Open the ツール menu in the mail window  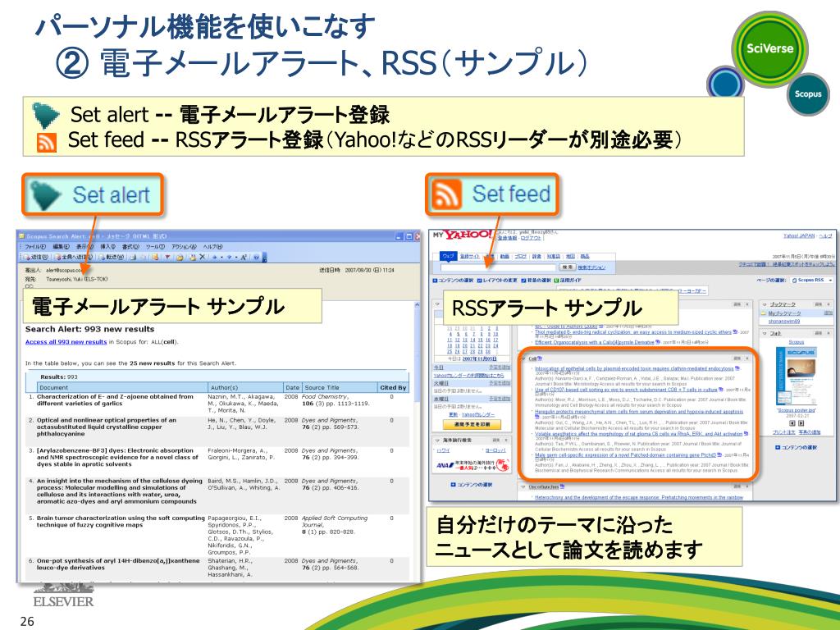pos(156,246)
